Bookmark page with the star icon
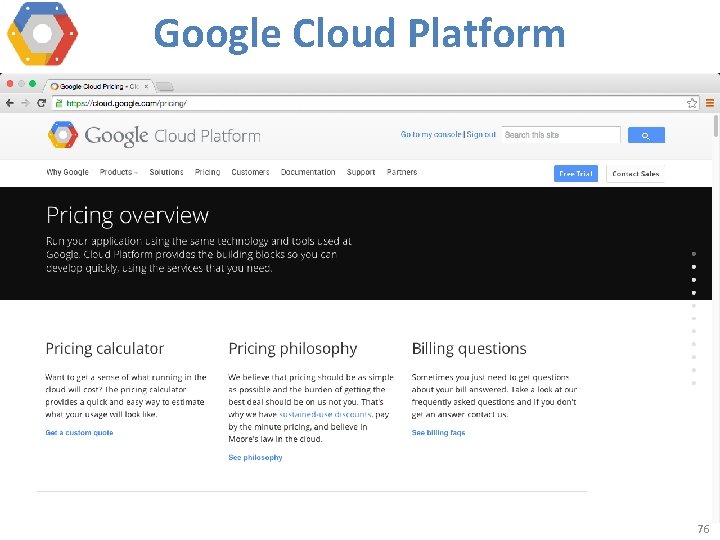The image size is (720, 540). (692, 103)
